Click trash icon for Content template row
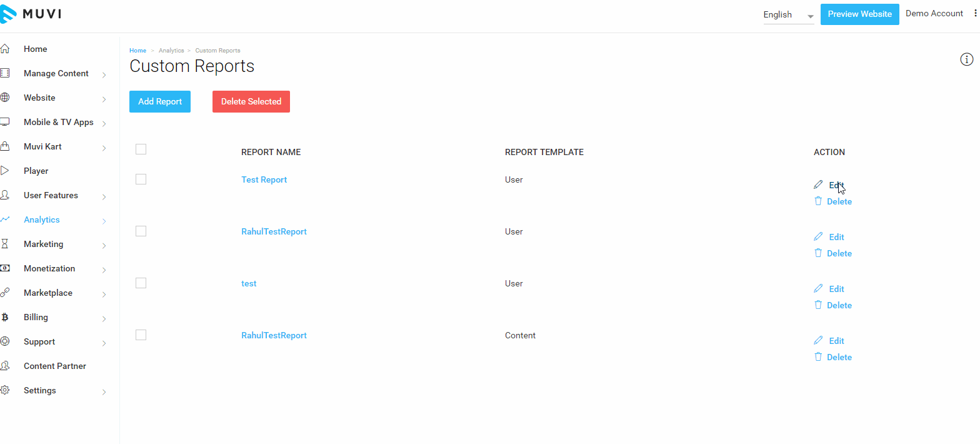This screenshot has width=980, height=444. pos(818,356)
